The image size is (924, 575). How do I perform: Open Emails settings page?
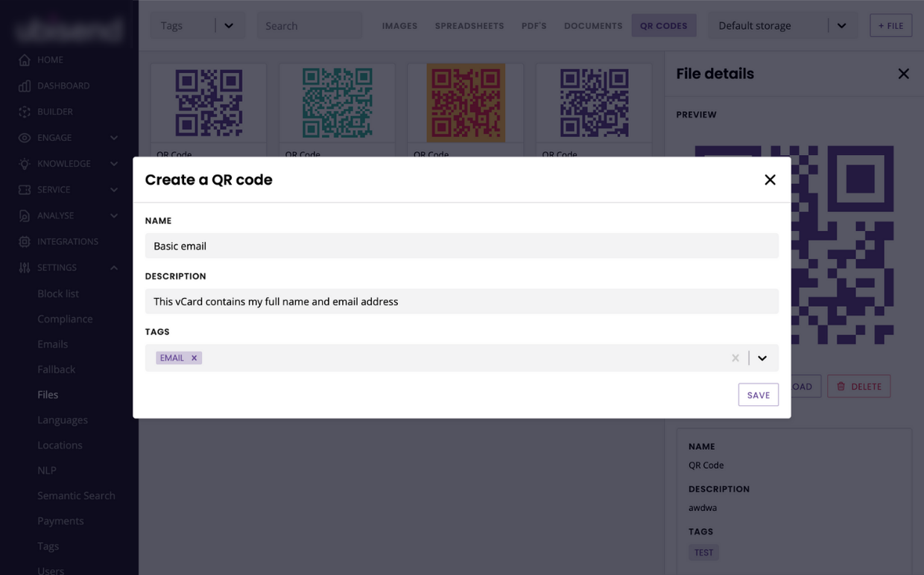click(x=52, y=344)
